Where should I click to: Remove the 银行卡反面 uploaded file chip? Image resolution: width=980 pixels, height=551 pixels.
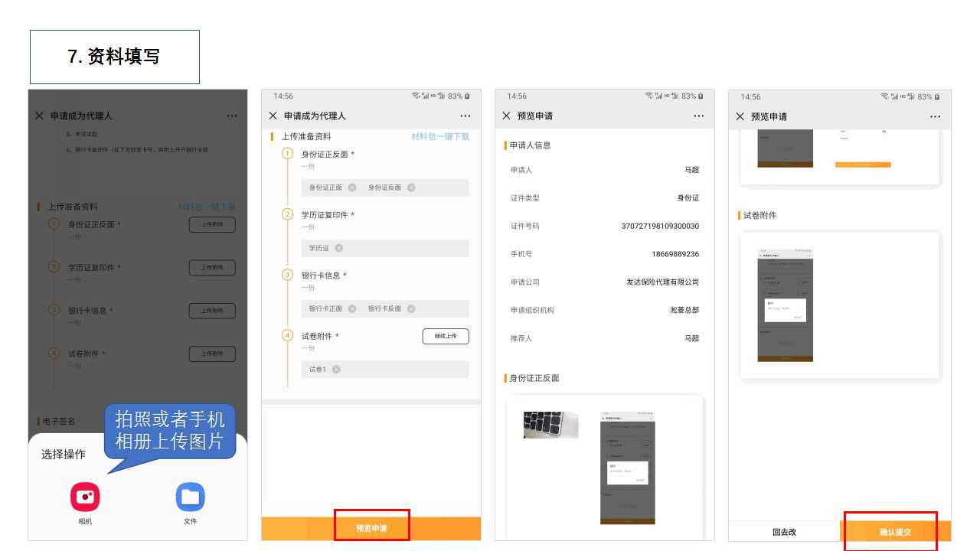(x=411, y=309)
